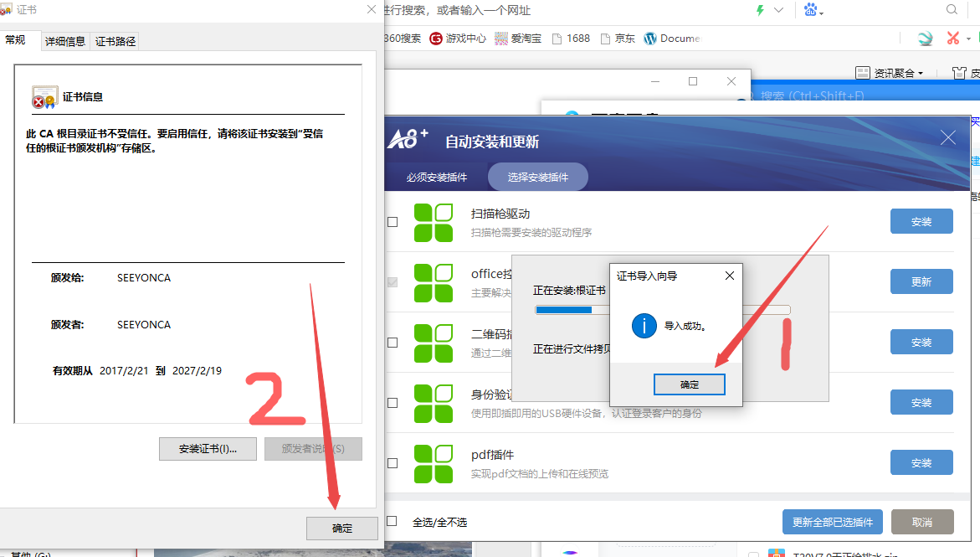Screen dimensions: 980x557
Task: Check the checkbox next to 扫描枪驱动
Action: click(x=392, y=221)
